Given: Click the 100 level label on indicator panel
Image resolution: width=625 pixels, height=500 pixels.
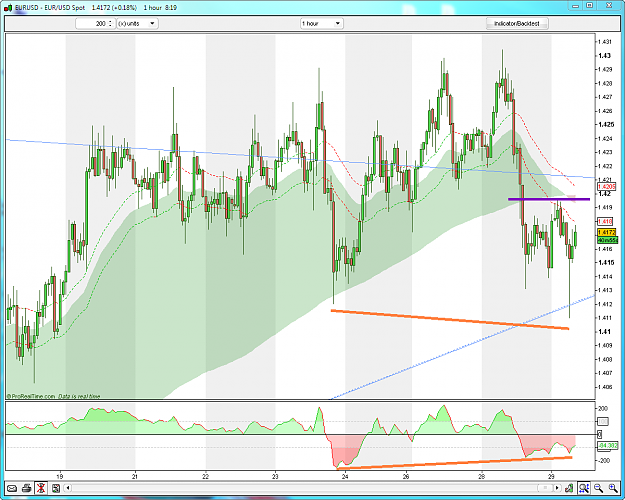Looking at the screenshot, I should (602, 421).
